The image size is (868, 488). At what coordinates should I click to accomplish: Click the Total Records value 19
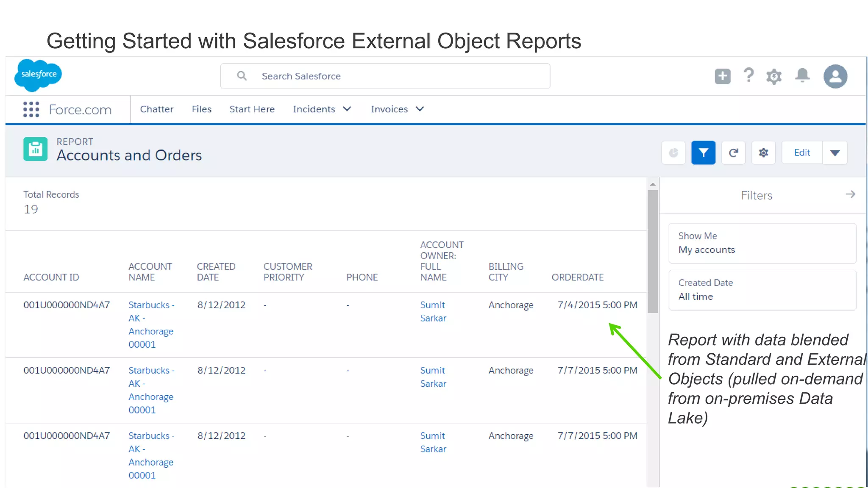tap(31, 209)
